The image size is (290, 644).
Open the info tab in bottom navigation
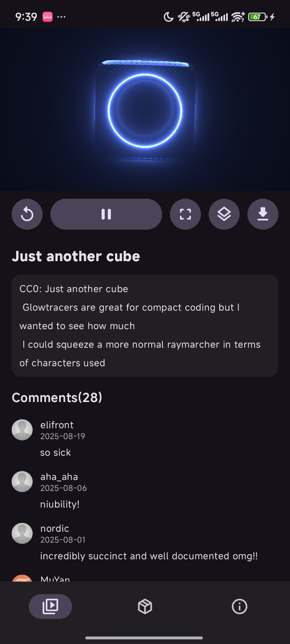click(239, 606)
